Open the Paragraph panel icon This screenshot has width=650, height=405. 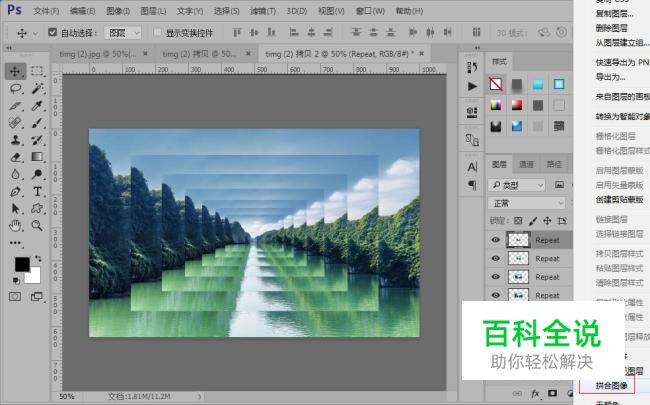[472, 185]
